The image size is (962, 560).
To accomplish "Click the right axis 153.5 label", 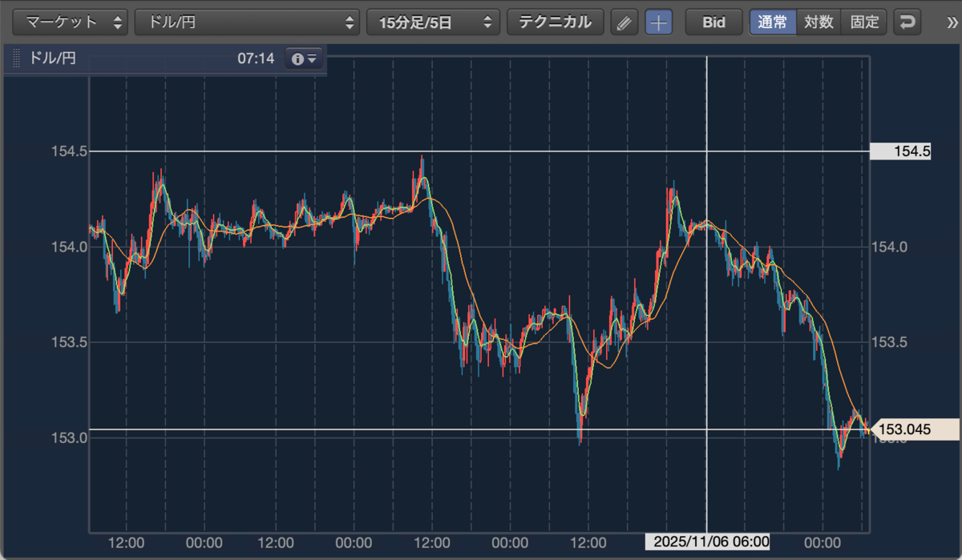I will coord(889,342).
